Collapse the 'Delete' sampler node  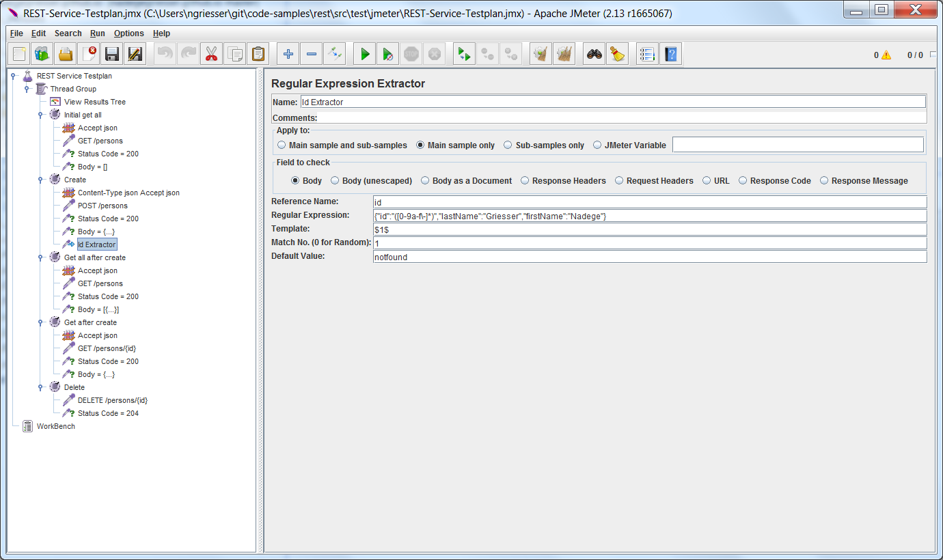40,387
